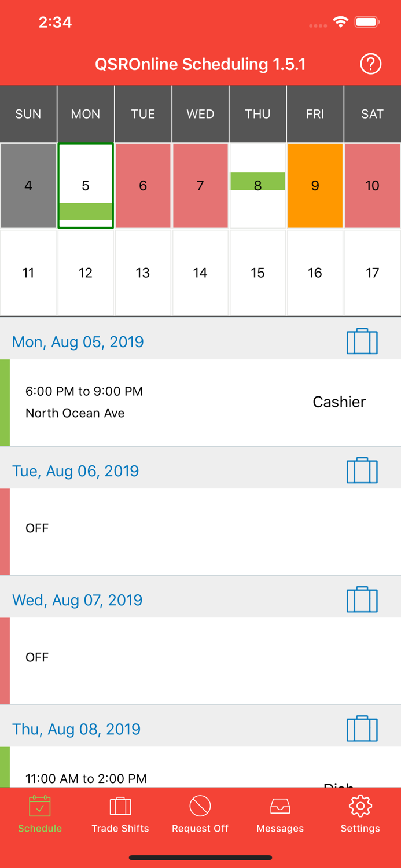The width and height of the screenshot is (401, 868).
Task: Open the Messages inbox icon
Action: (x=280, y=806)
